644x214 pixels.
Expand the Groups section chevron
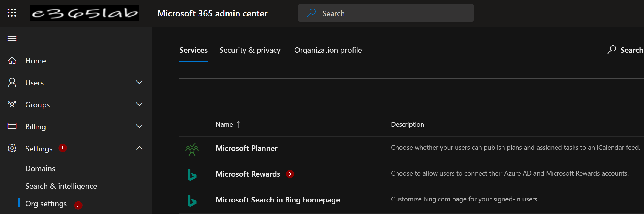tap(139, 104)
